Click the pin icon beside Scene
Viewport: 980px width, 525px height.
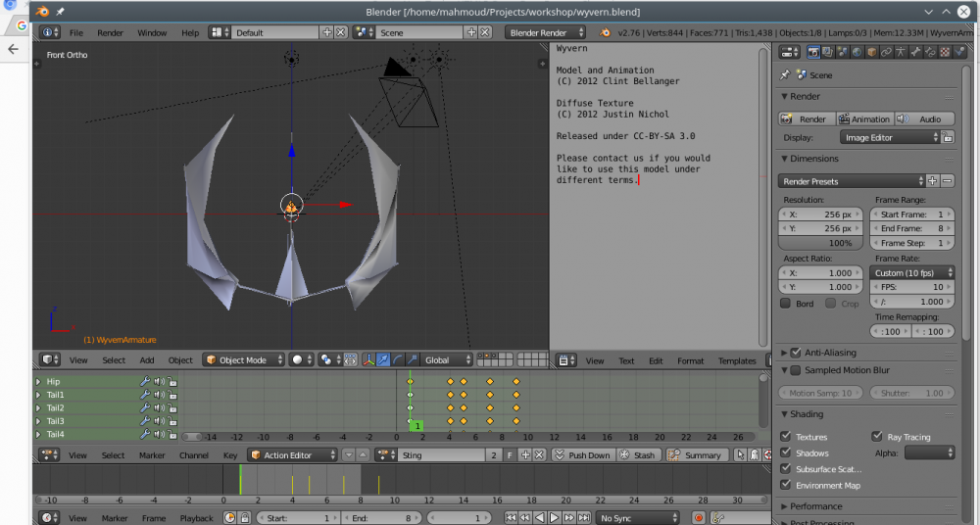coord(784,74)
